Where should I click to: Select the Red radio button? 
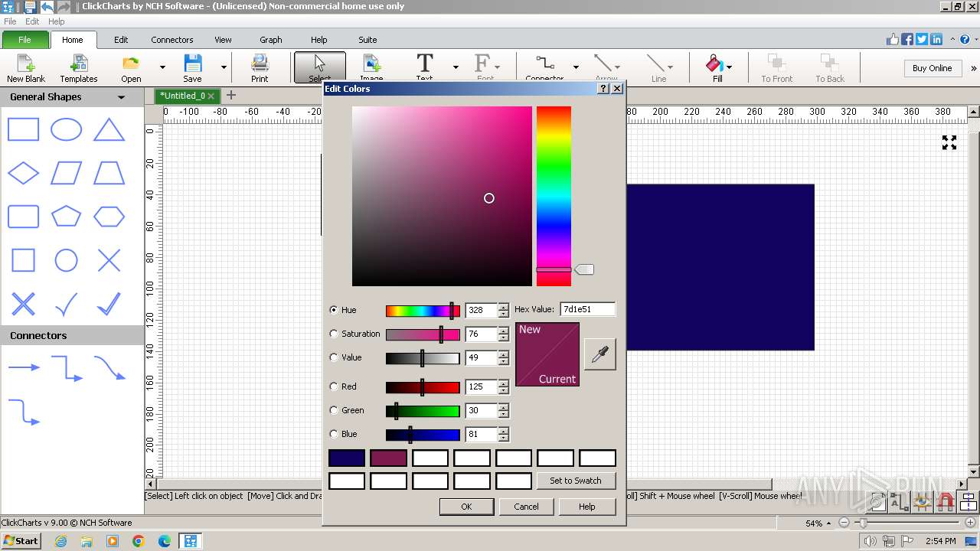pos(334,386)
